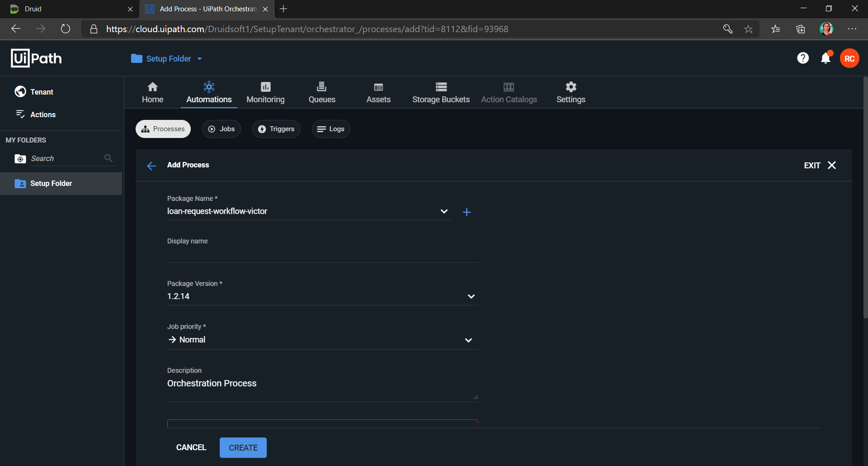This screenshot has height=466, width=868.
Task: Open the RC user avatar menu
Action: click(849, 58)
